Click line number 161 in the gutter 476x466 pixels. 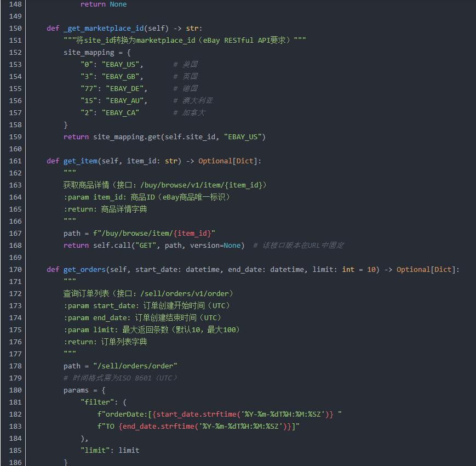16,161
